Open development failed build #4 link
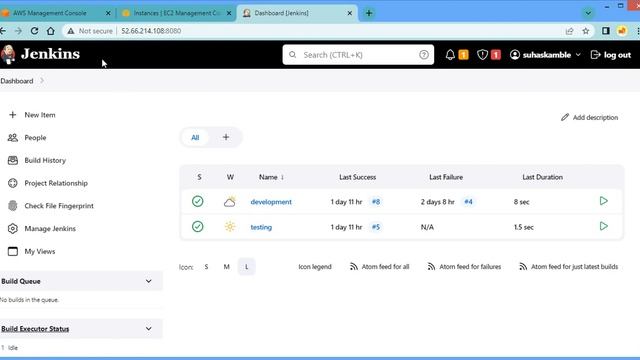Screen dimensions: 640x360 click(x=468, y=202)
